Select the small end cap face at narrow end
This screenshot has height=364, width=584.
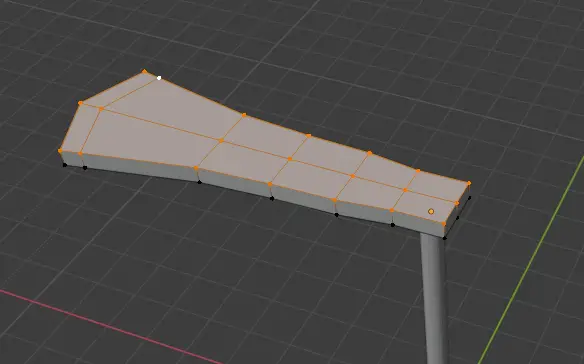[457, 211]
